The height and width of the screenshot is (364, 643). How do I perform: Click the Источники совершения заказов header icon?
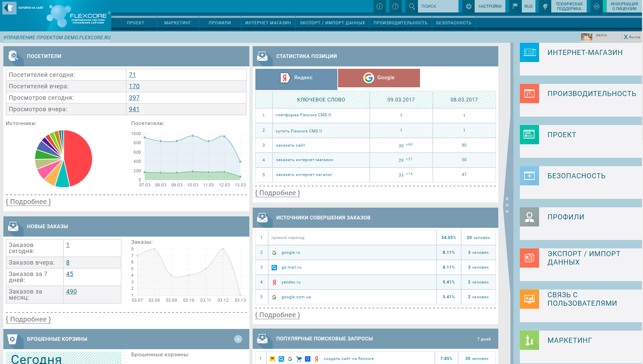[x=262, y=217]
